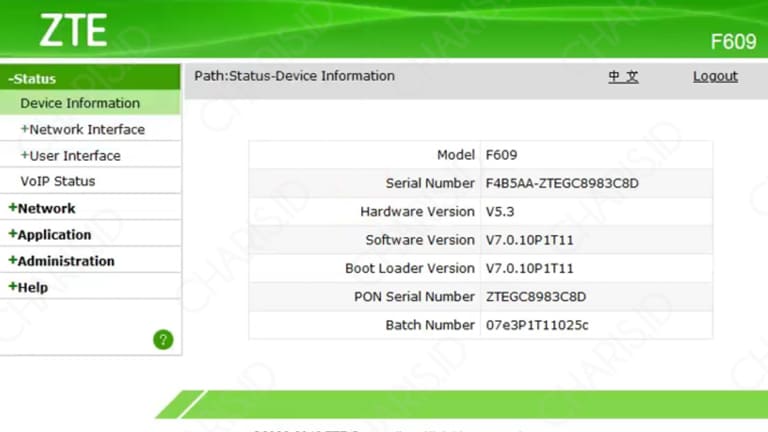
Task: Click the Path:Status-Device Information breadcrumb
Action: click(294, 76)
